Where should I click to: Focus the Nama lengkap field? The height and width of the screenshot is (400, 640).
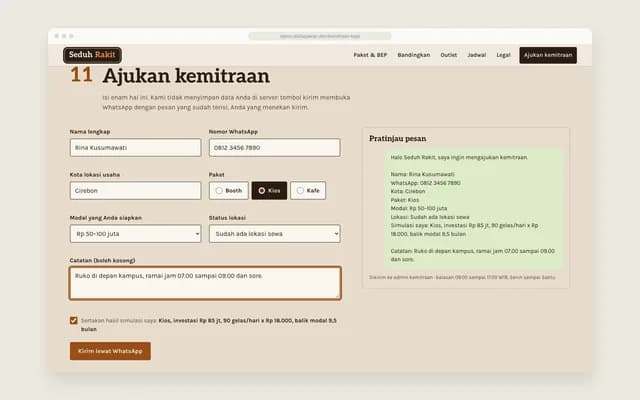pyautogui.click(x=136, y=147)
